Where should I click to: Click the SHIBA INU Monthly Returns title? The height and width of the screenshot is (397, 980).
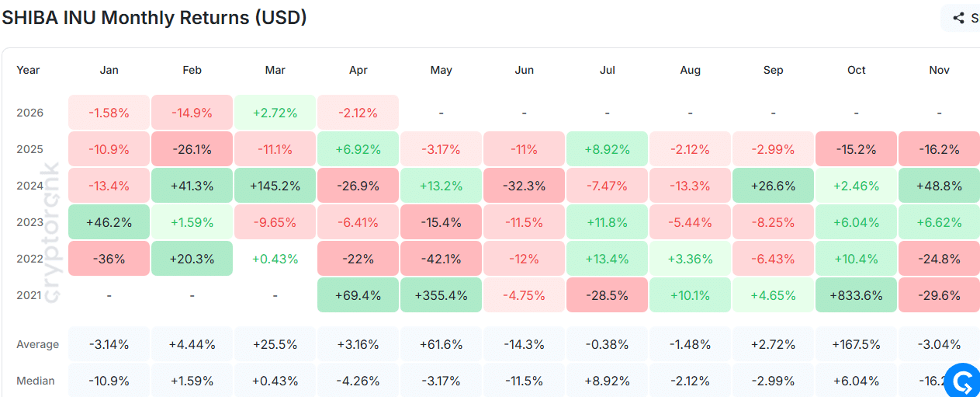click(x=154, y=18)
